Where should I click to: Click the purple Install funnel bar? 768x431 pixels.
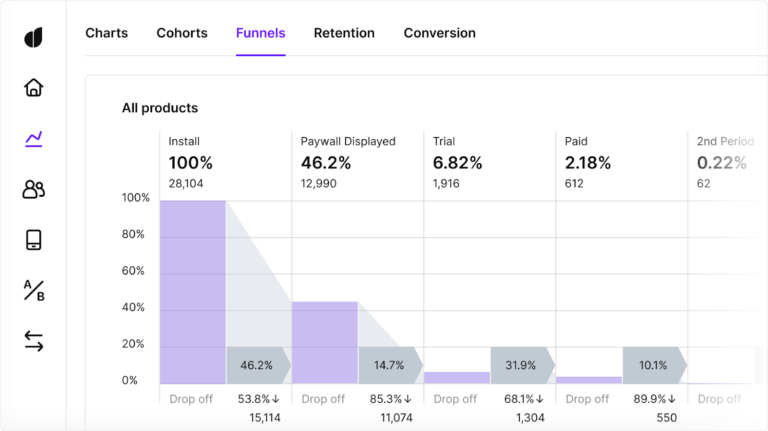tap(192, 290)
